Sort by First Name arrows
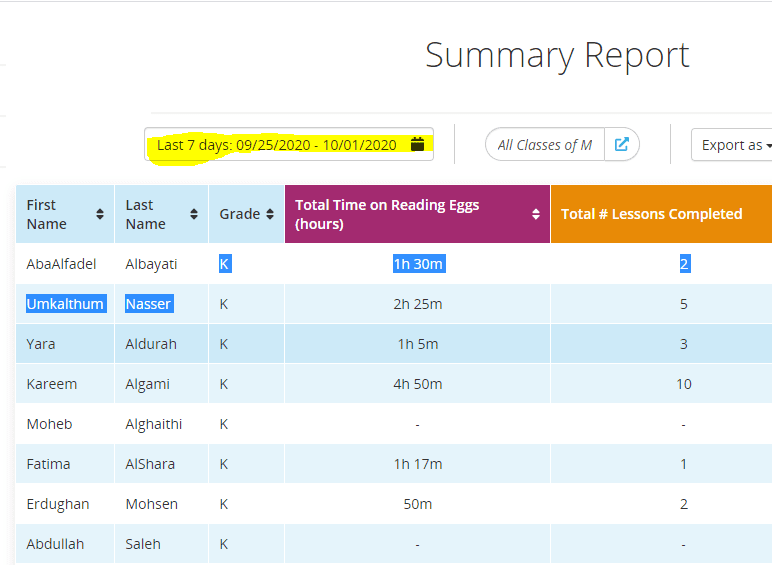The width and height of the screenshot is (772, 565). tap(100, 214)
